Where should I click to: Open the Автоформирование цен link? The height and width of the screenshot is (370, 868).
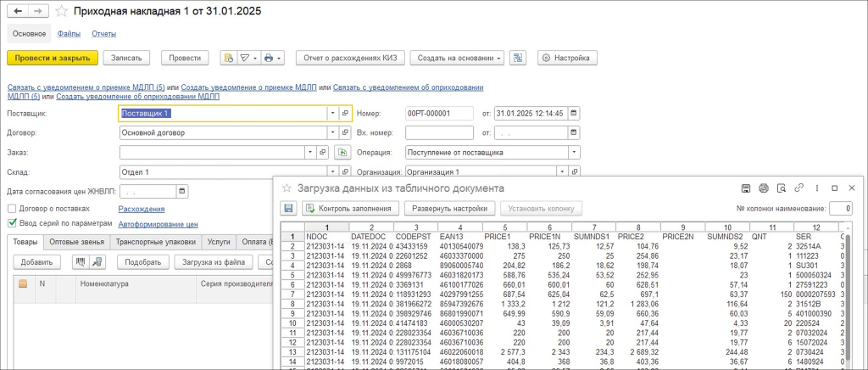(159, 224)
